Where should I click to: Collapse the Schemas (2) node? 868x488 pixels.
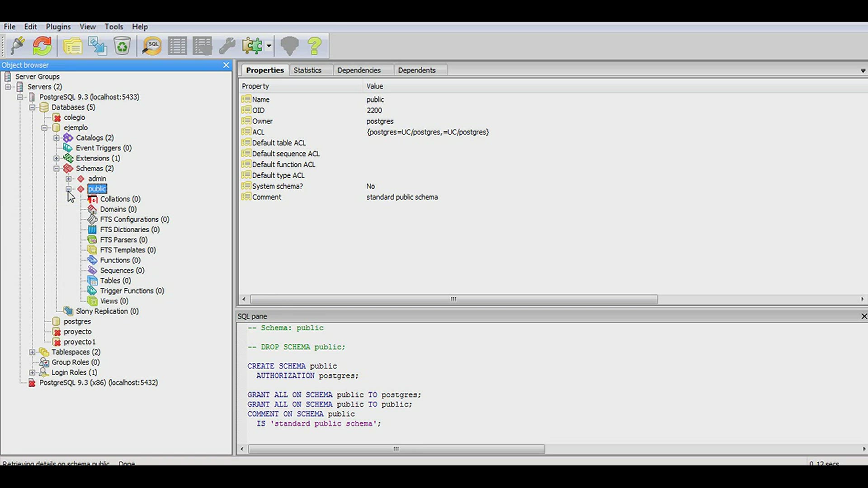57,169
